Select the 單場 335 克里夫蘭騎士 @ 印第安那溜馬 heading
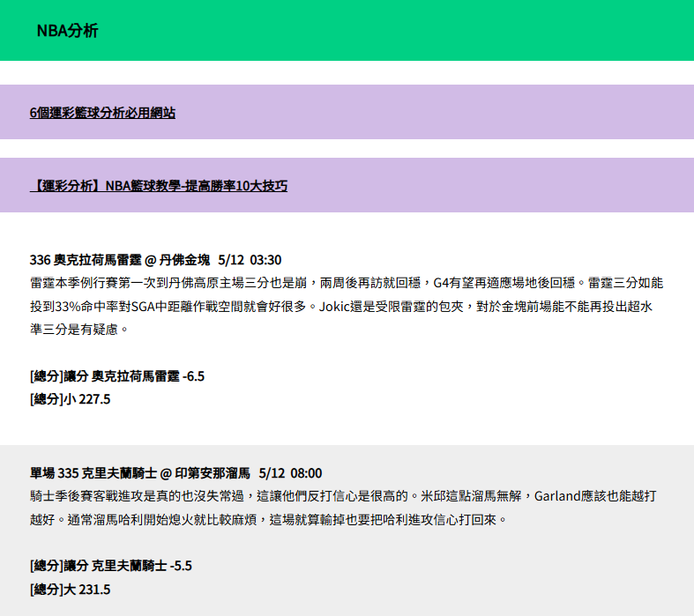Image resolution: width=694 pixels, height=616 pixels. (175, 473)
